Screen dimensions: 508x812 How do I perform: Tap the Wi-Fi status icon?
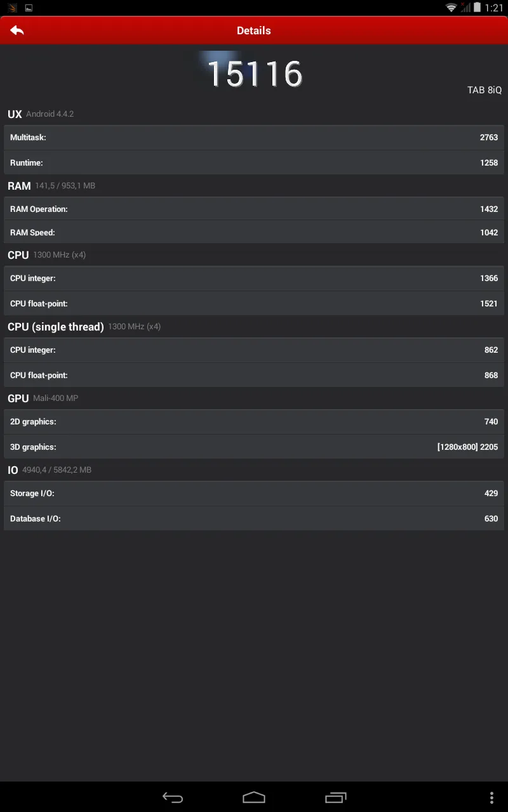[451, 8]
